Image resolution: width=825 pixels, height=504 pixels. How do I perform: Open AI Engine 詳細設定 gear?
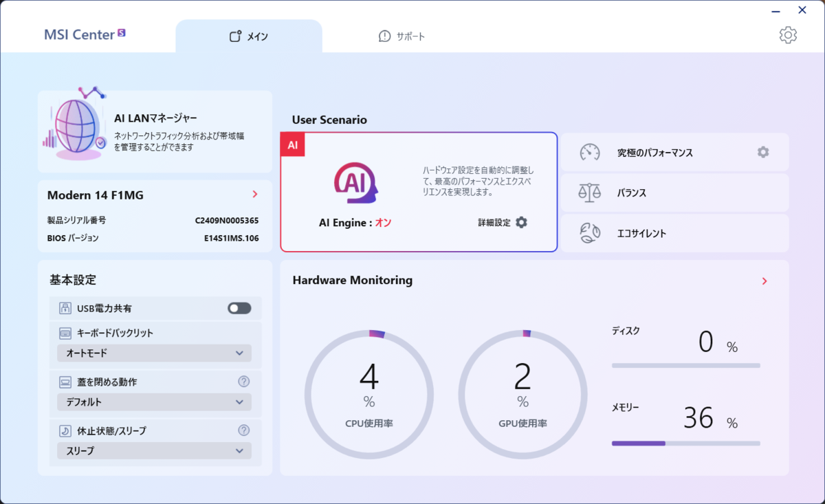click(x=521, y=222)
